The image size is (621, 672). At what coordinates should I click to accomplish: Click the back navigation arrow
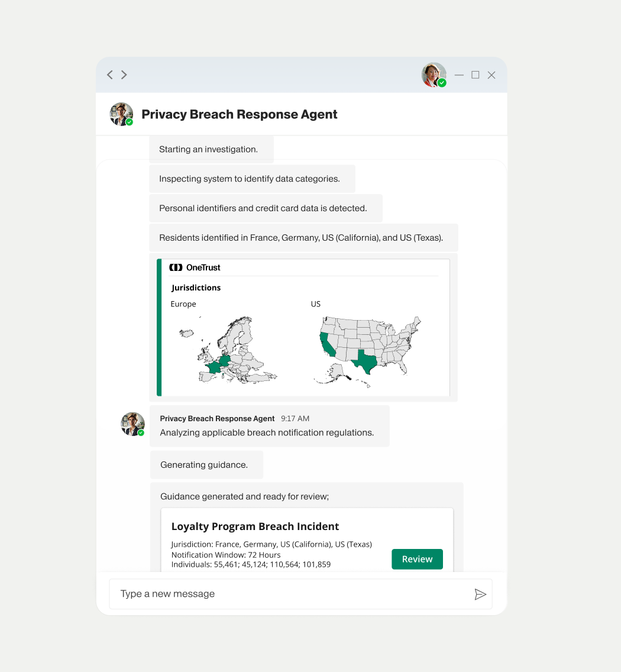tap(109, 75)
